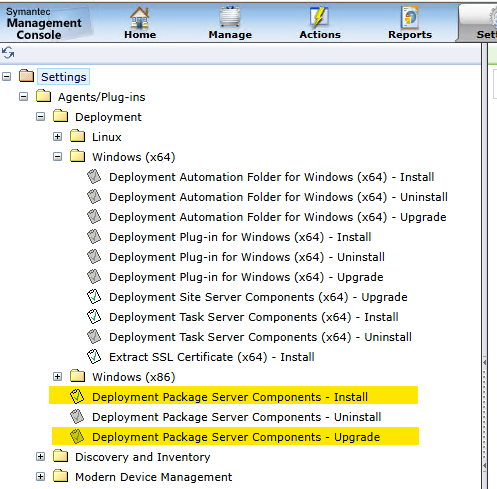The height and width of the screenshot is (489, 497).
Task: Open the Manage menu
Action: (230, 35)
